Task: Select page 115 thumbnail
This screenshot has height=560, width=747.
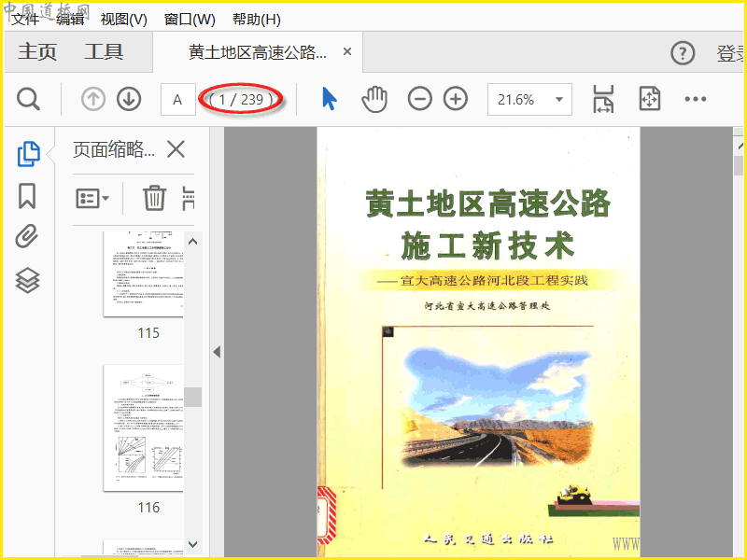Action: (144, 273)
